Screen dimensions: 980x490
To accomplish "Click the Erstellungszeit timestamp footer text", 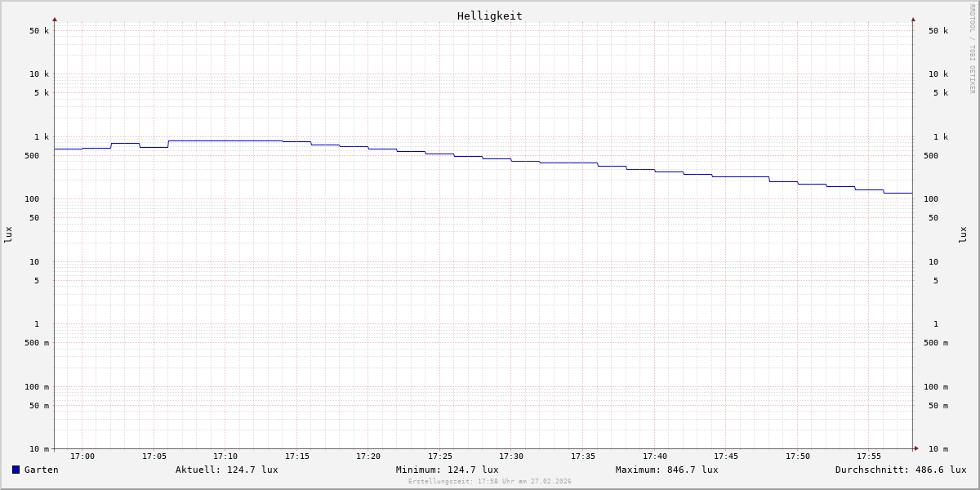I will point(489,482).
